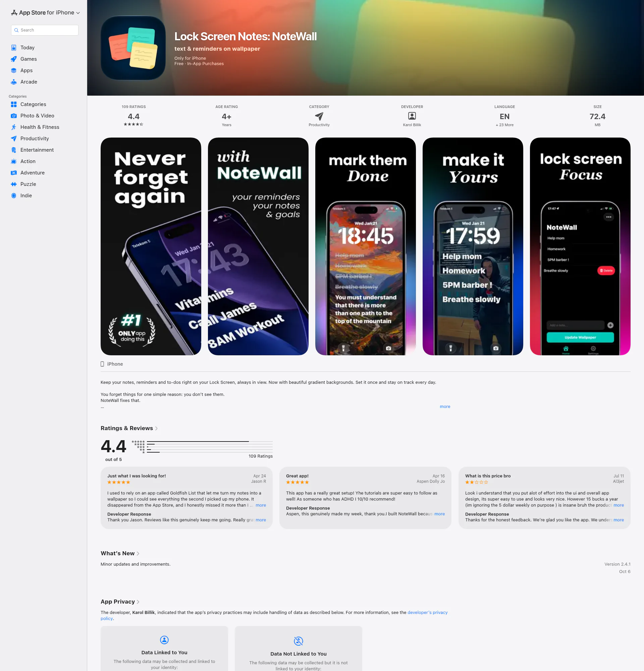Expand developer response to Al3jet with more
The image size is (644, 671).
619,520
